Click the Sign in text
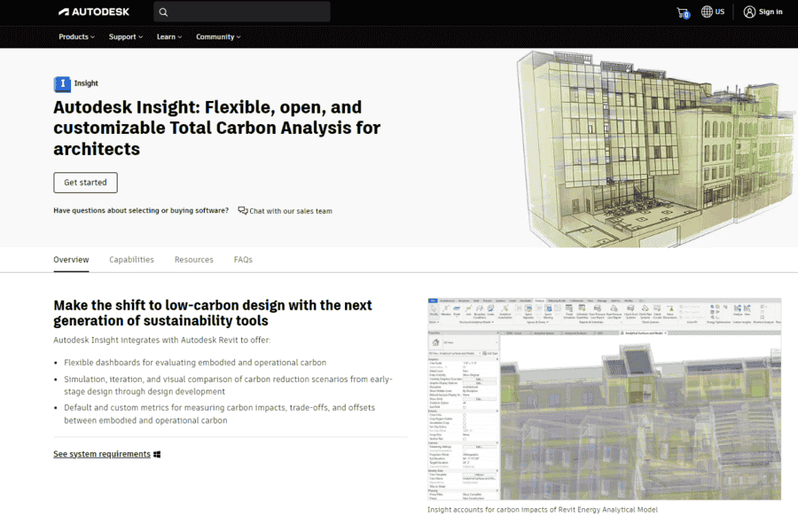This screenshot has height=532, width=798. [x=771, y=12]
